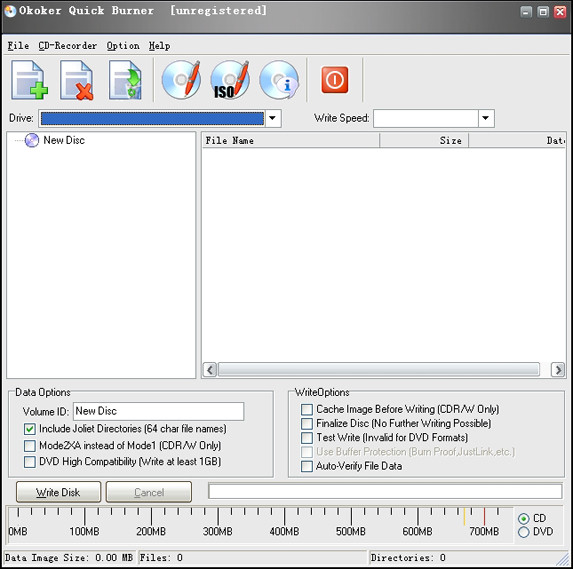Image resolution: width=573 pixels, height=569 pixels.
Task: Maximize the Okoker Quick Burner window
Action: tap(543, 12)
